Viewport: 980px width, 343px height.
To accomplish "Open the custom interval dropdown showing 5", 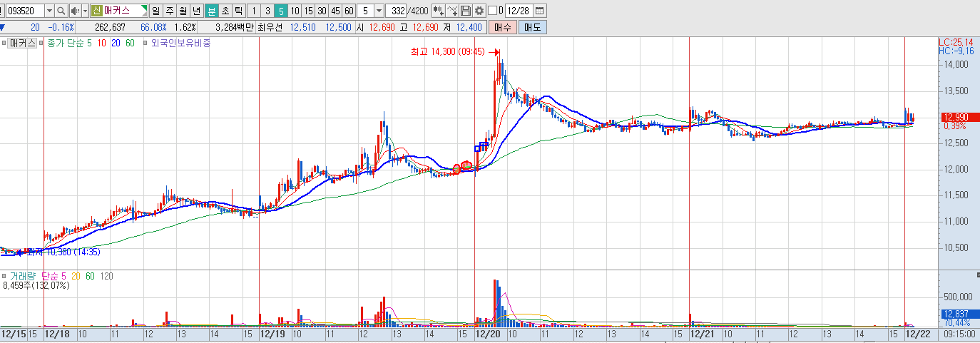I will coord(378,11).
